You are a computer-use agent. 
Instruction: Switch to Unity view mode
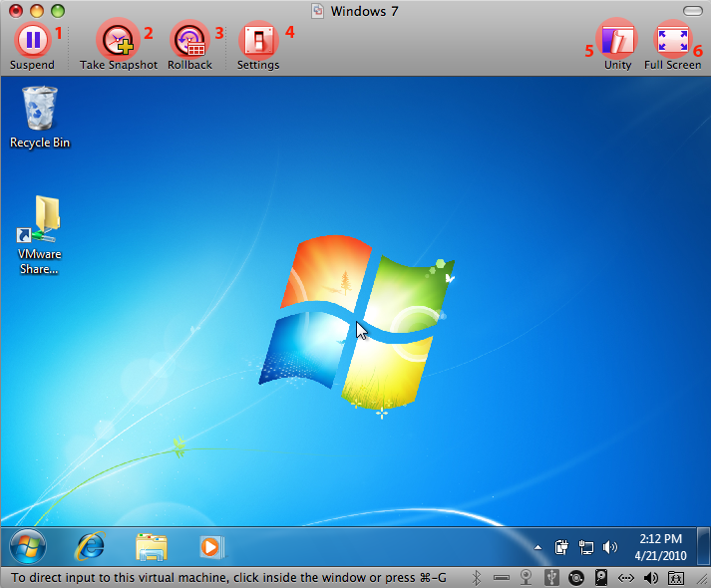[617, 47]
